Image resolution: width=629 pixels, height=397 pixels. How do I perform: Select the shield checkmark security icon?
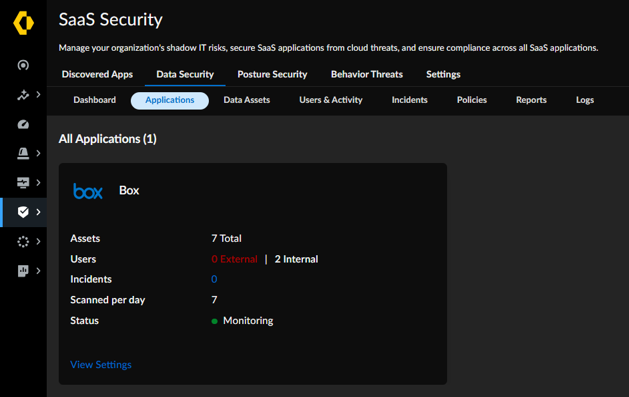point(23,212)
